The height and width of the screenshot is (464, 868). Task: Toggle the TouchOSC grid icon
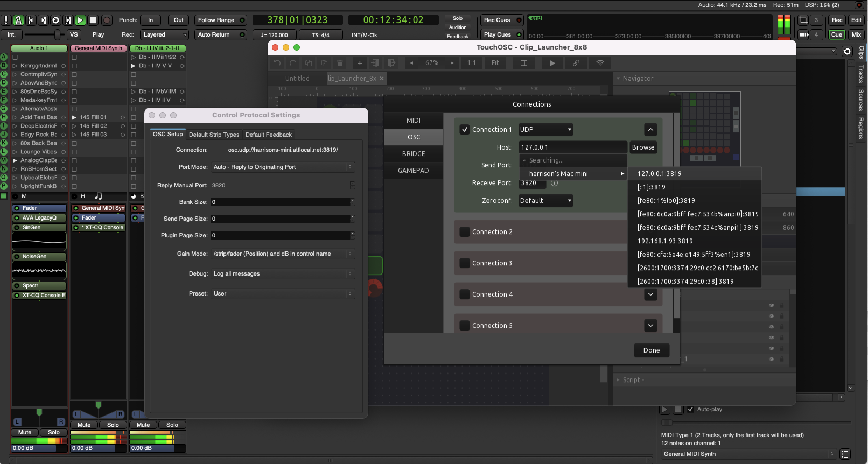coord(523,63)
